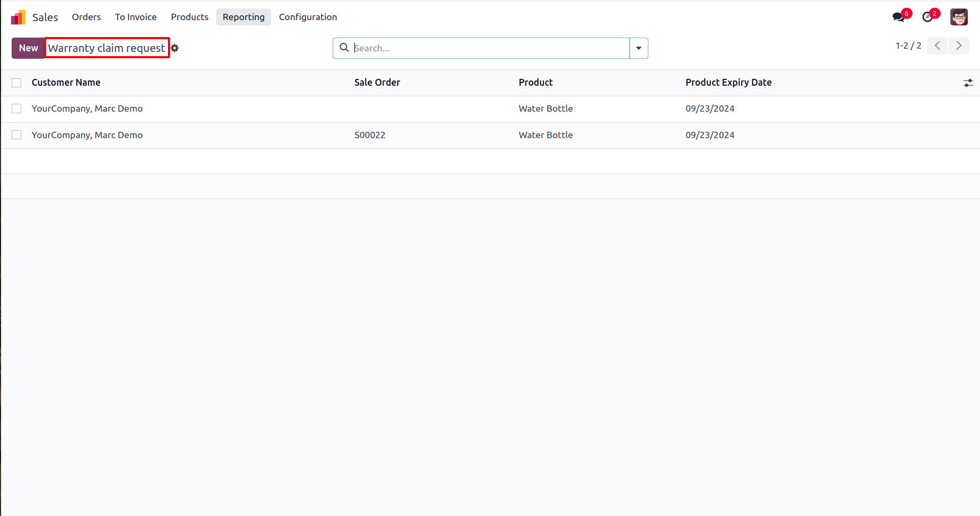
Task: Click the 09/23/2024 date in the S00022 row
Action: pyautogui.click(x=710, y=135)
